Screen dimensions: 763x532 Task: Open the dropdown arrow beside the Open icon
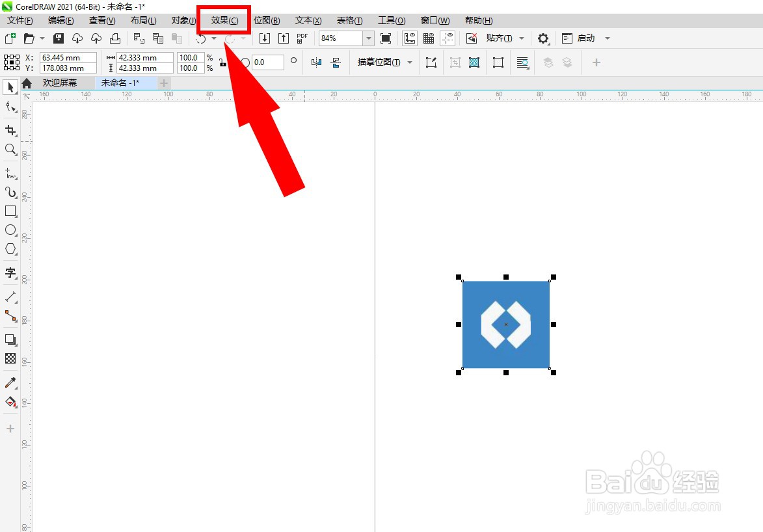tap(42, 38)
